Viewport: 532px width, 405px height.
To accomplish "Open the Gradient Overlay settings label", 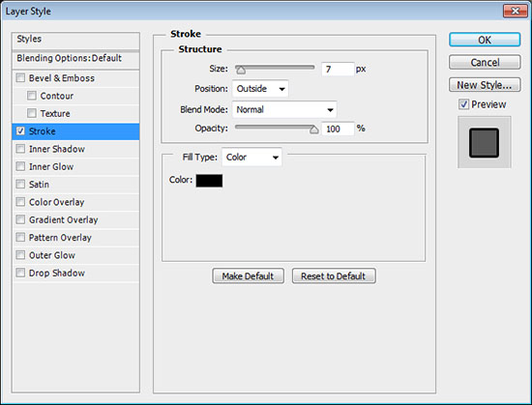I will (x=64, y=220).
